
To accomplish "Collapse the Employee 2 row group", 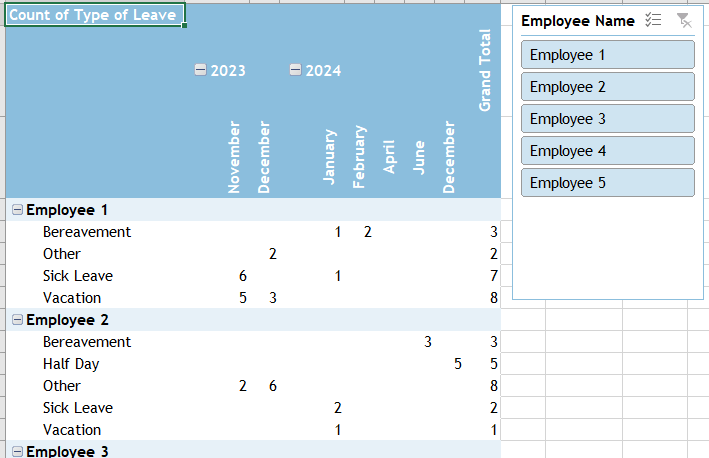I will point(17,320).
